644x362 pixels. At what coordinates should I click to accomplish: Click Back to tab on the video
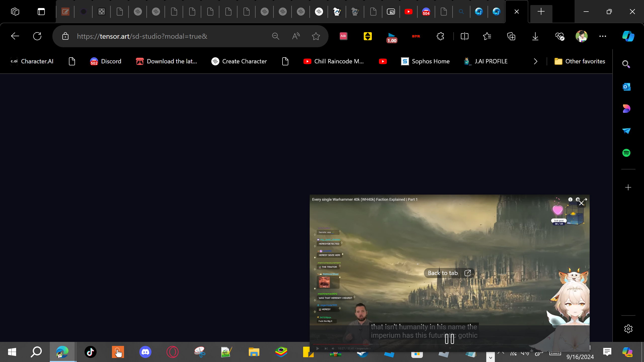click(449, 273)
